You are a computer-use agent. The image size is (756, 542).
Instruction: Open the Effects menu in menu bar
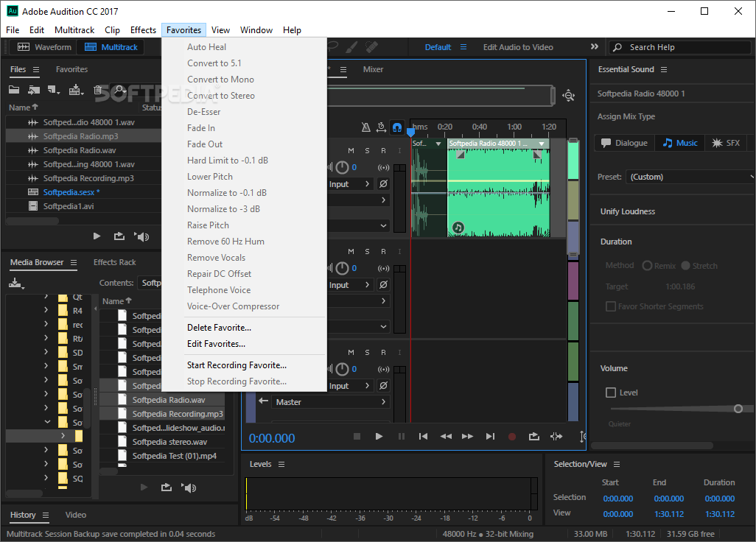(143, 30)
